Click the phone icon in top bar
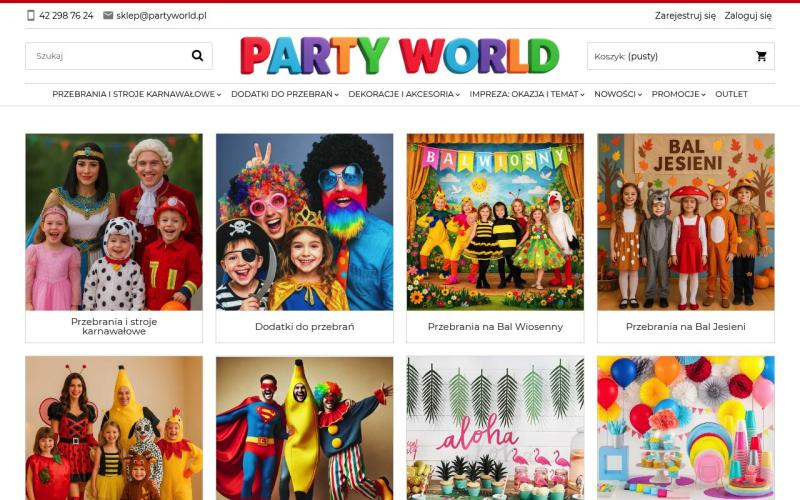Viewport: 800px width, 500px height. (x=31, y=16)
